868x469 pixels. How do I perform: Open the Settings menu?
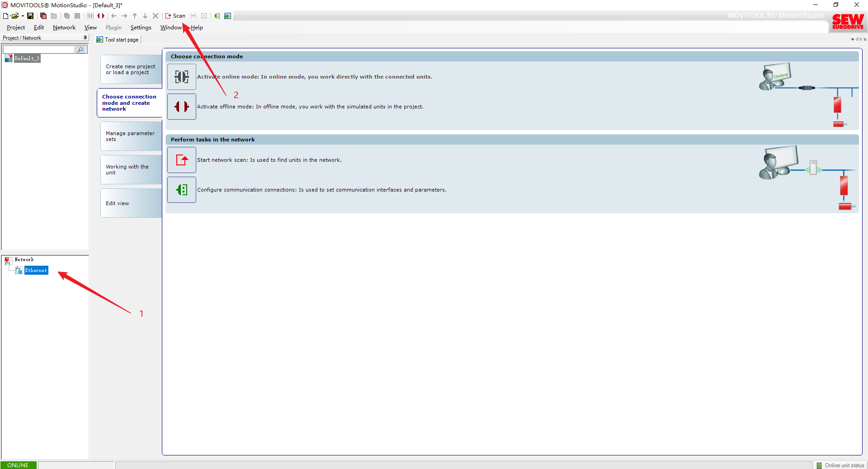[x=141, y=28]
